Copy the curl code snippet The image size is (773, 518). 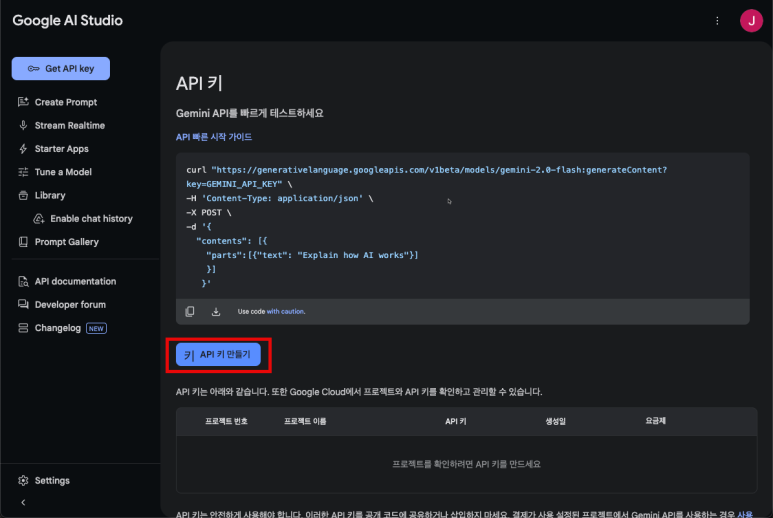point(190,311)
